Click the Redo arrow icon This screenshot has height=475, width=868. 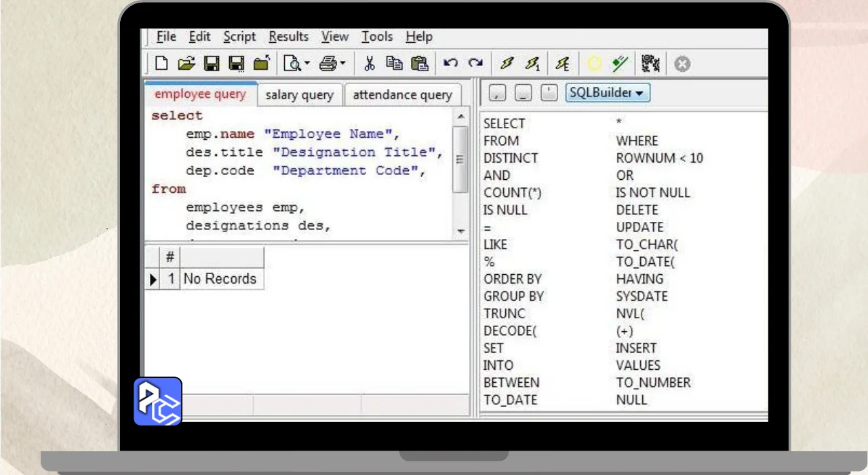click(x=475, y=63)
